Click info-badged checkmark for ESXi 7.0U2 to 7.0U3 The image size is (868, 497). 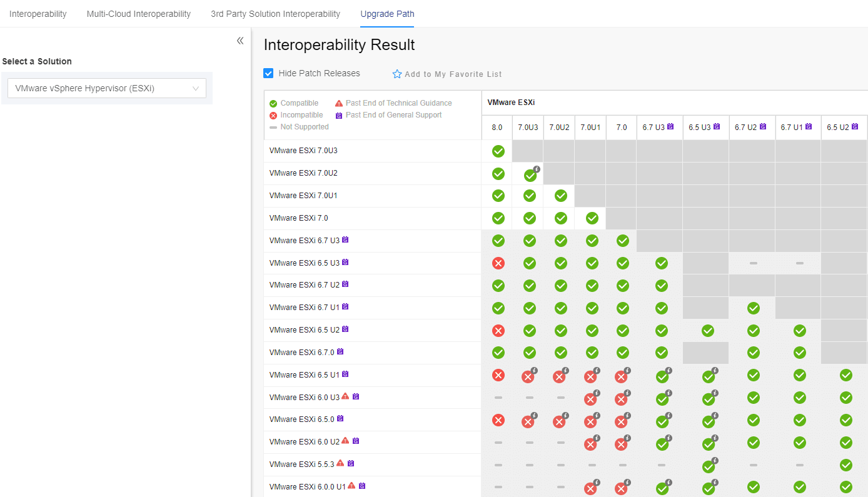[x=530, y=174]
